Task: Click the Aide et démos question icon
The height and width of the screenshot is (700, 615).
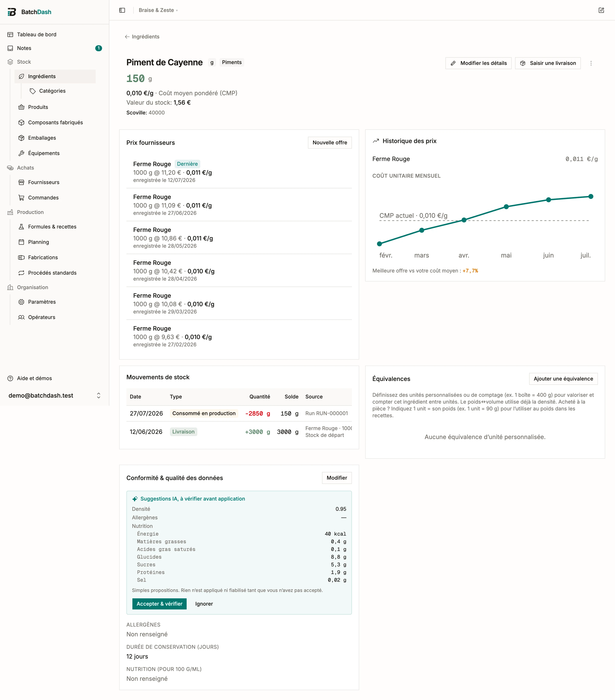Action: pos(10,378)
